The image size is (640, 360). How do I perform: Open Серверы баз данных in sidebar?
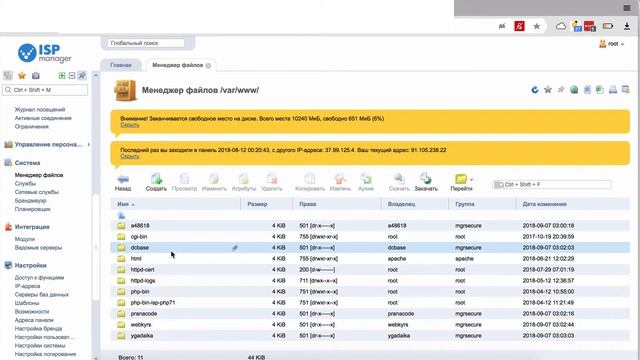(x=42, y=294)
